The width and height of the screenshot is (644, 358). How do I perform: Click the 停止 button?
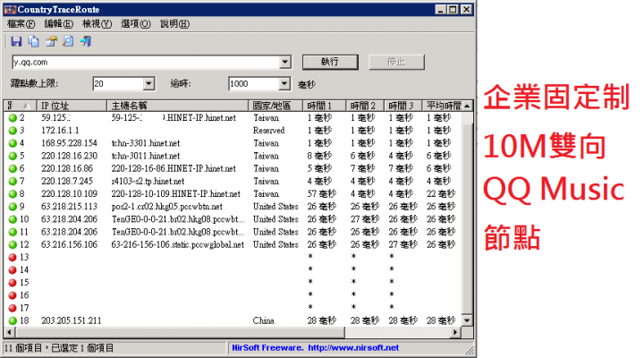tap(396, 62)
